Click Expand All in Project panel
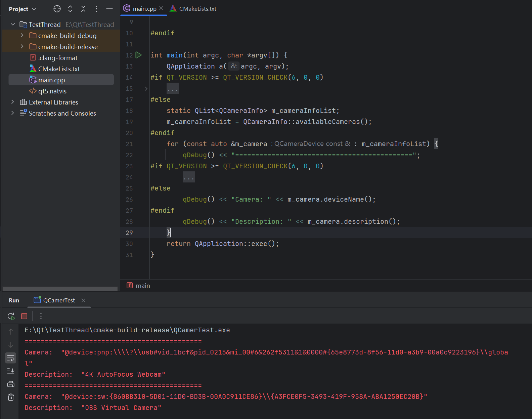This screenshot has height=419, width=532. (70, 9)
